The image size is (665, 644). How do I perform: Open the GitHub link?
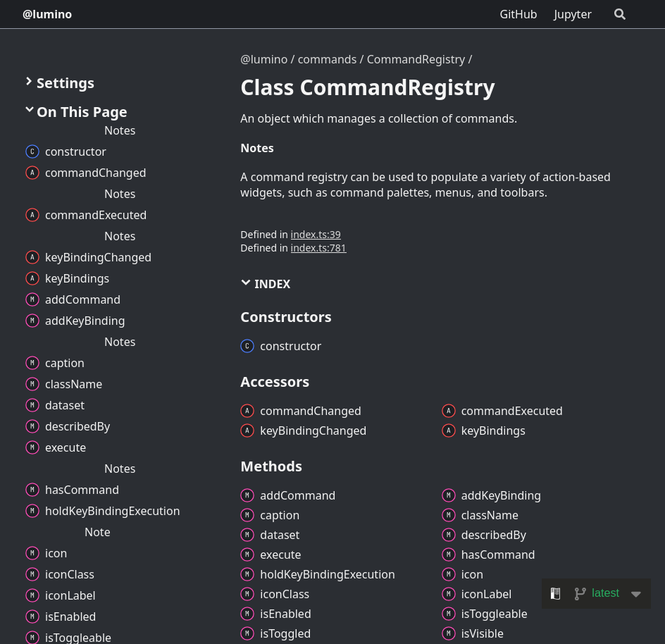(x=518, y=14)
